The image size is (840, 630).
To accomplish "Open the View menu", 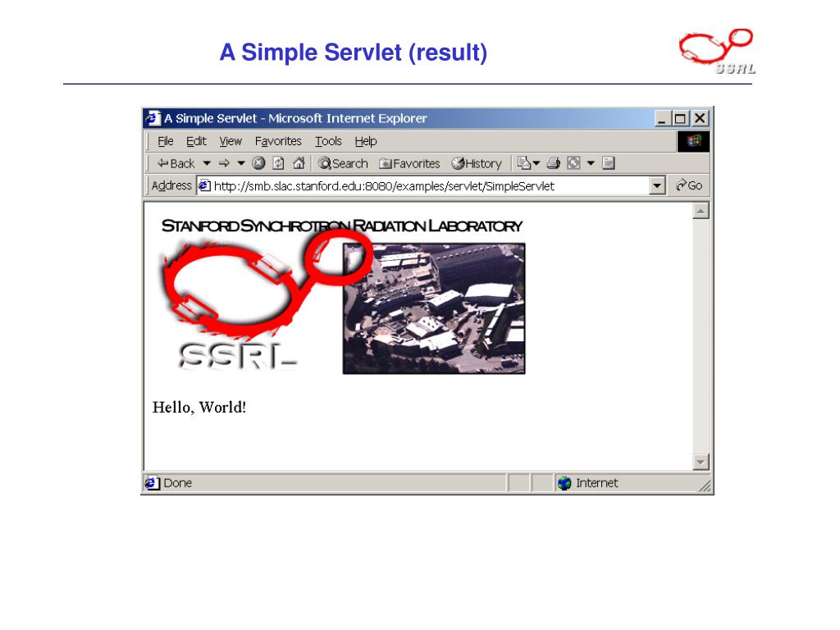I will click(231, 141).
